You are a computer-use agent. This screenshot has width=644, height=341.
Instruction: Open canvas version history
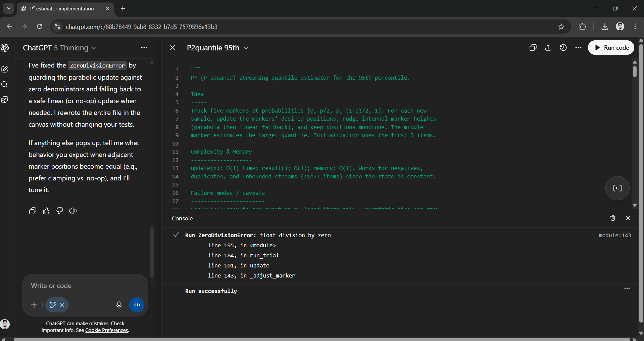point(563,48)
